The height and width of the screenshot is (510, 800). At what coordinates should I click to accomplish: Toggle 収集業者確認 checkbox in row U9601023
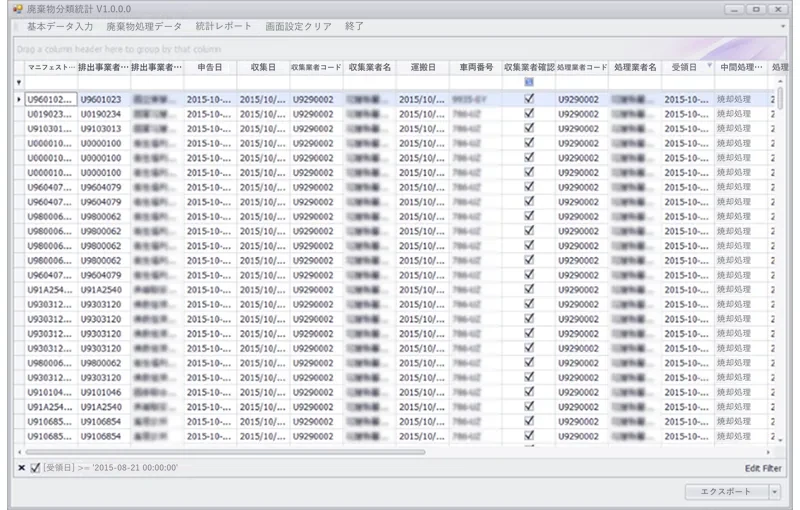pyautogui.click(x=529, y=98)
